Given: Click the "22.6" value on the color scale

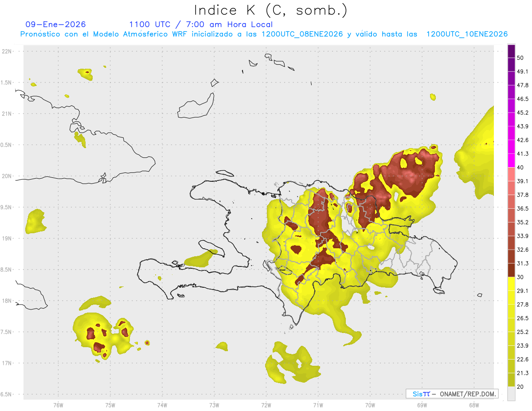Looking at the screenshot, I should coord(523,360).
